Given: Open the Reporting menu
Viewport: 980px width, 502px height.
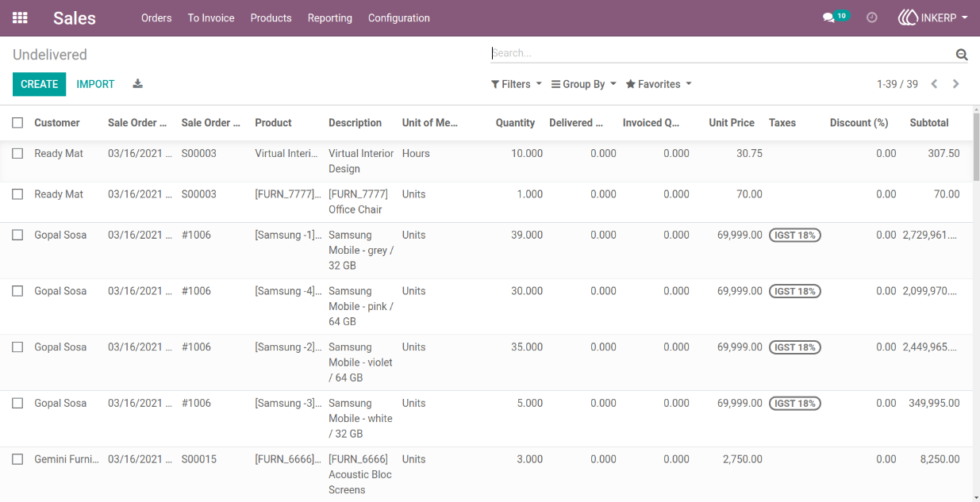Looking at the screenshot, I should (x=330, y=17).
